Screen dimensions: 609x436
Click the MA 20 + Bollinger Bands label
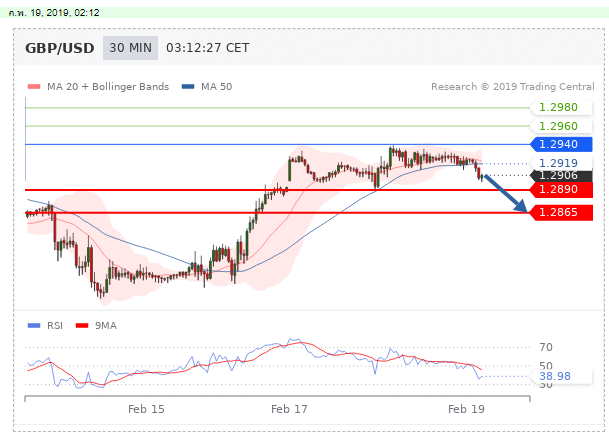(x=108, y=87)
